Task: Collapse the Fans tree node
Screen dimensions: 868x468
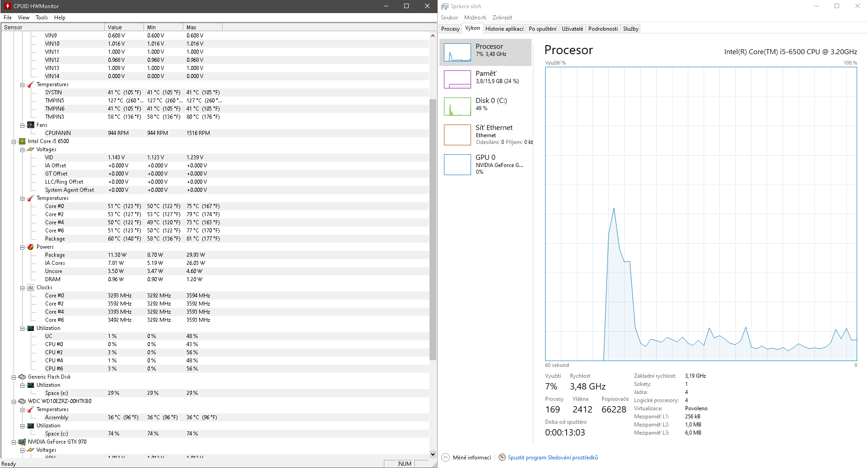Action: 22,125
